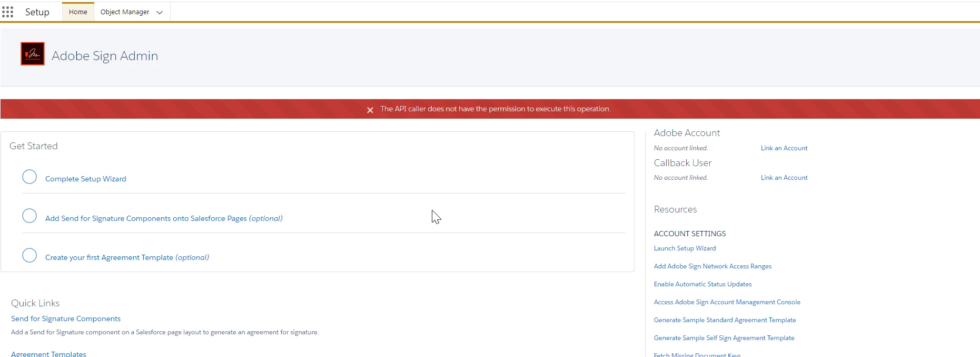980x357 pixels.
Task: Click Generate Sample Self Sign Agreement Template
Action: pyautogui.click(x=724, y=338)
